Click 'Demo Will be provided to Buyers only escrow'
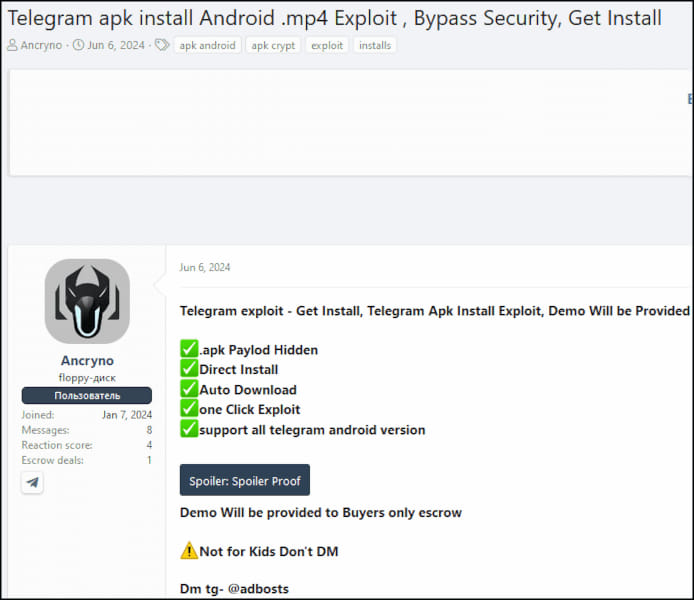Image resolution: width=694 pixels, height=600 pixels. [x=321, y=512]
